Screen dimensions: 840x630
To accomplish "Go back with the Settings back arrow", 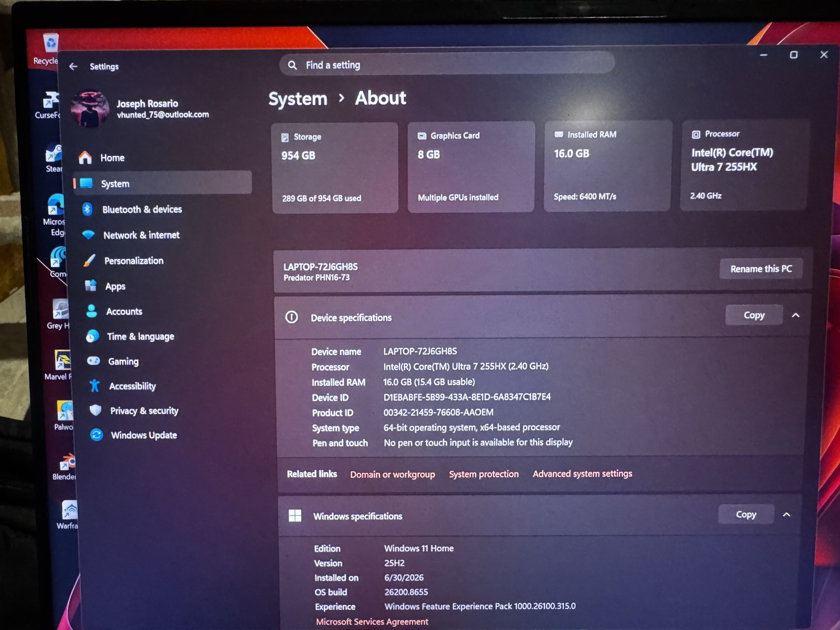I will (73, 66).
